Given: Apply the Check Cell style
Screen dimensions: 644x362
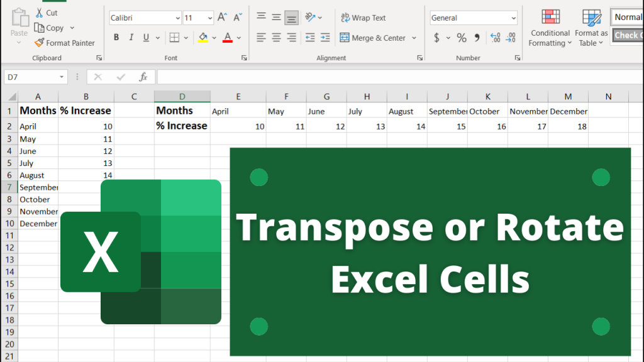Looking at the screenshot, I should click(x=628, y=35).
